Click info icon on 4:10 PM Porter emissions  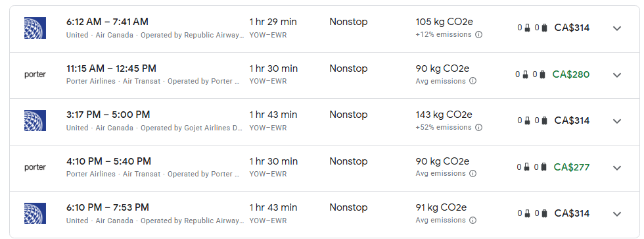click(x=472, y=174)
